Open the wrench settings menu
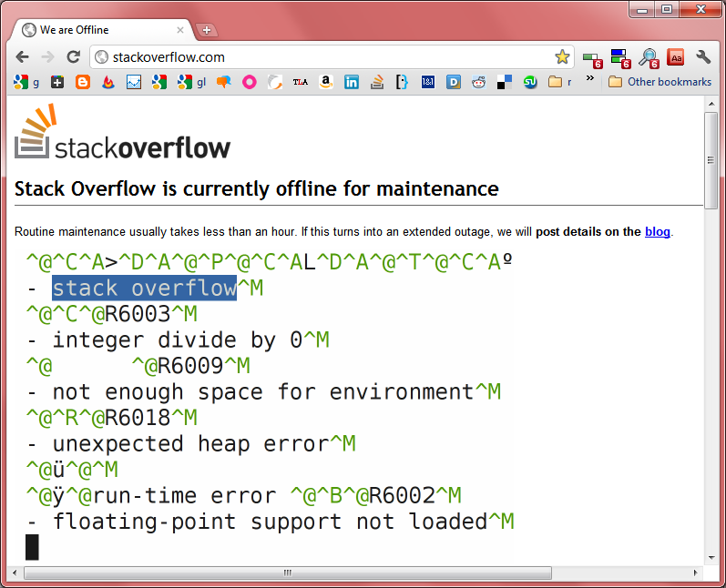 coord(703,56)
